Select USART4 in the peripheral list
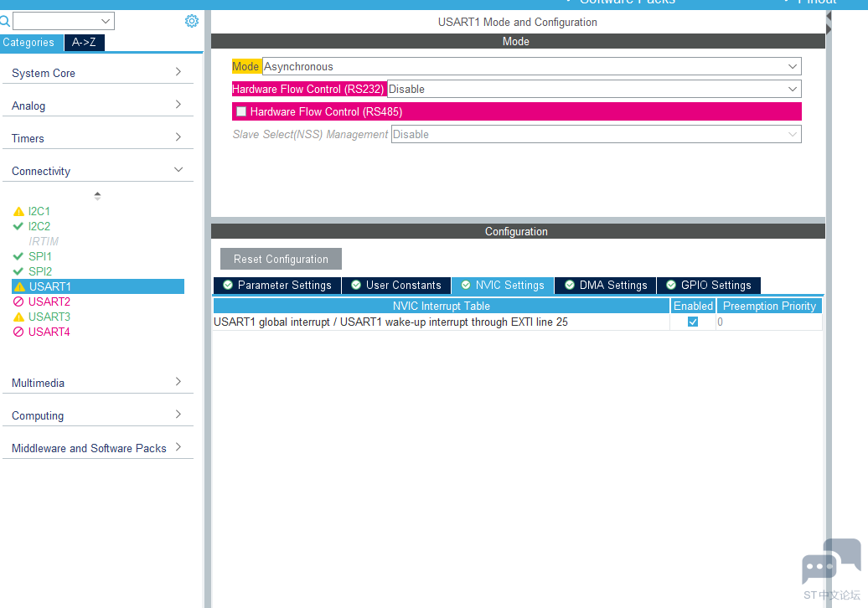The image size is (868, 608). pos(49,332)
